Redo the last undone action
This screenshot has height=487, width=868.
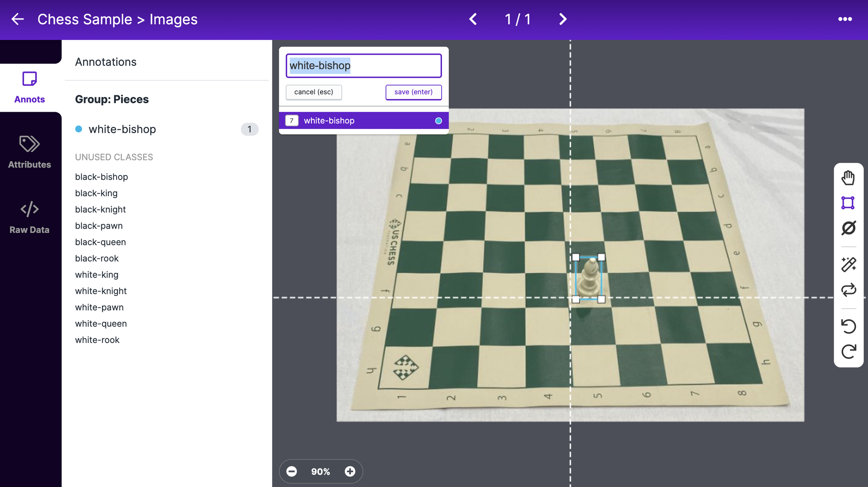[x=848, y=349]
